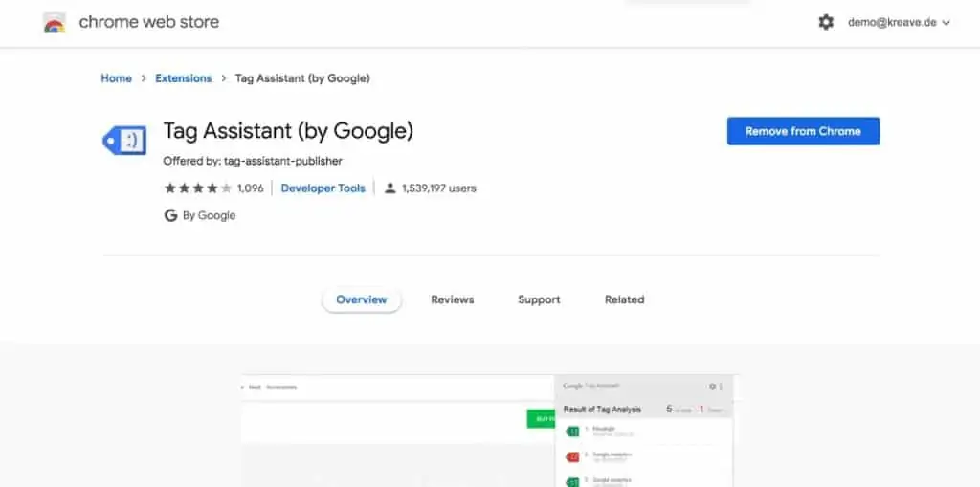The width and height of the screenshot is (980, 487).
Task: Open the Extensions breadcrumb link
Action: (x=183, y=78)
